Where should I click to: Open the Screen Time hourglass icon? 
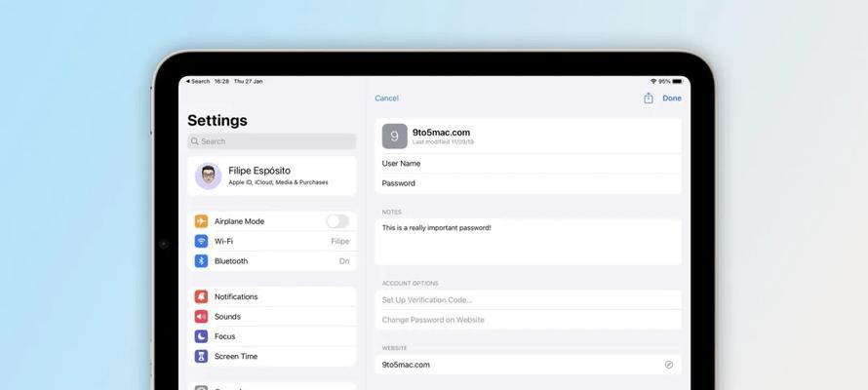[x=201, y=356]
